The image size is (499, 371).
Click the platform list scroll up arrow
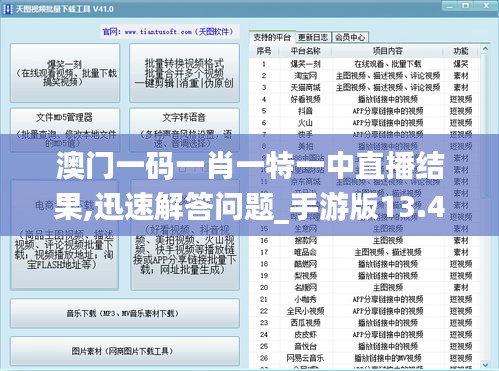pyautogui.click(x=485, y=50)
